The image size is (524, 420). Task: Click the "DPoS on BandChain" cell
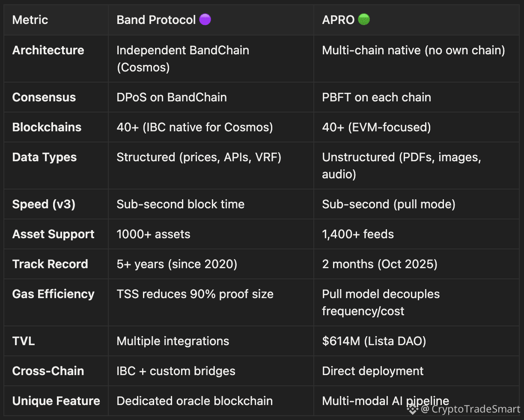[172, 97]
